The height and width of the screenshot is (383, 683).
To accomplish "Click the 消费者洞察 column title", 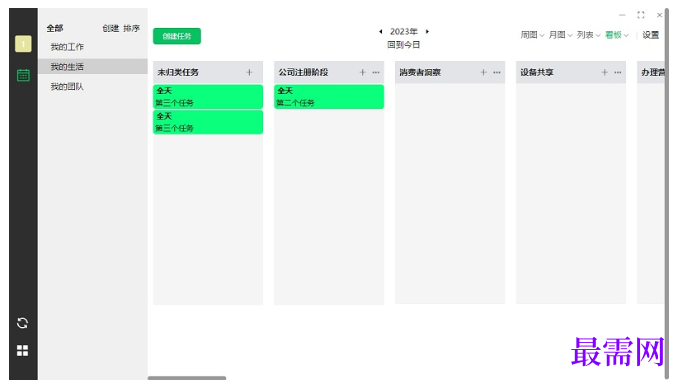I will (x=420, y=72).
